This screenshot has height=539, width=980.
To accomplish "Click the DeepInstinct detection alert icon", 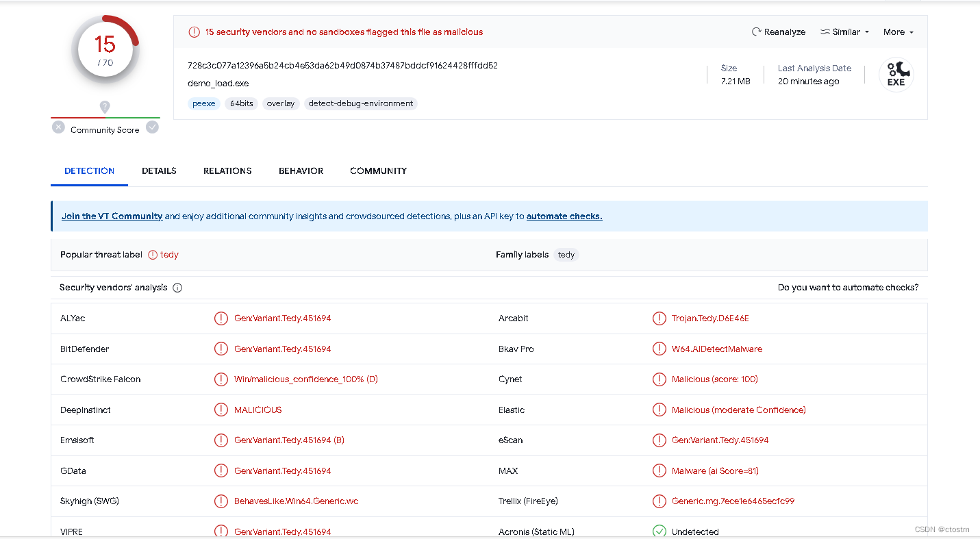I will [221, 410].
